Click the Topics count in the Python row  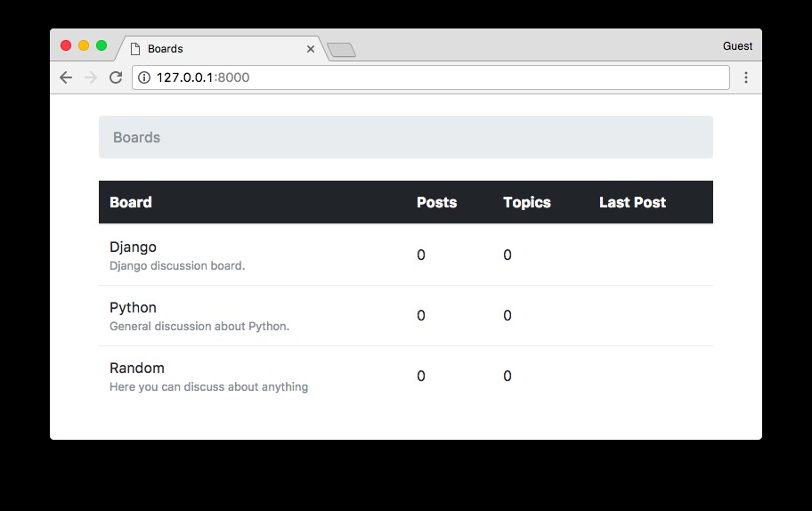(507, 315)
